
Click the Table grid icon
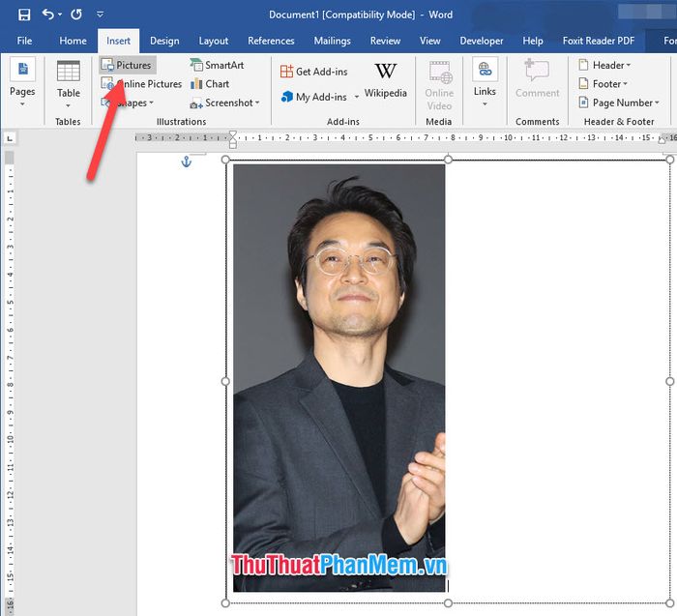[69, 71]
